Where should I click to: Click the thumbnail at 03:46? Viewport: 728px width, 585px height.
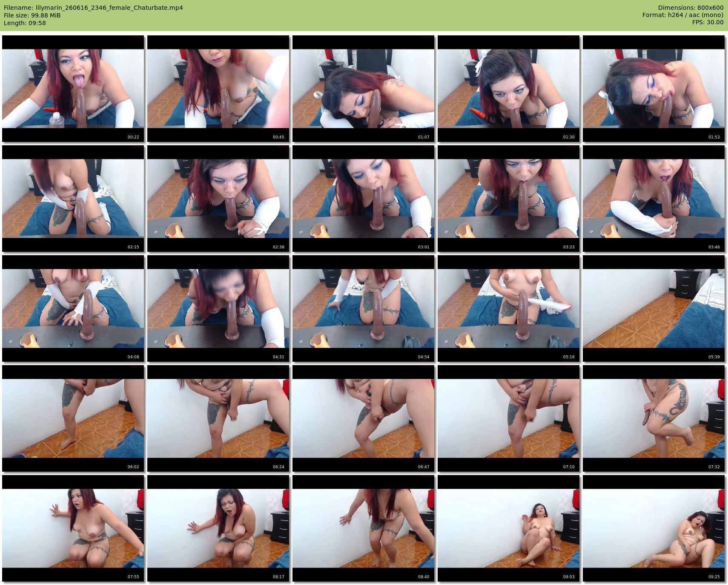pos(653,199)
